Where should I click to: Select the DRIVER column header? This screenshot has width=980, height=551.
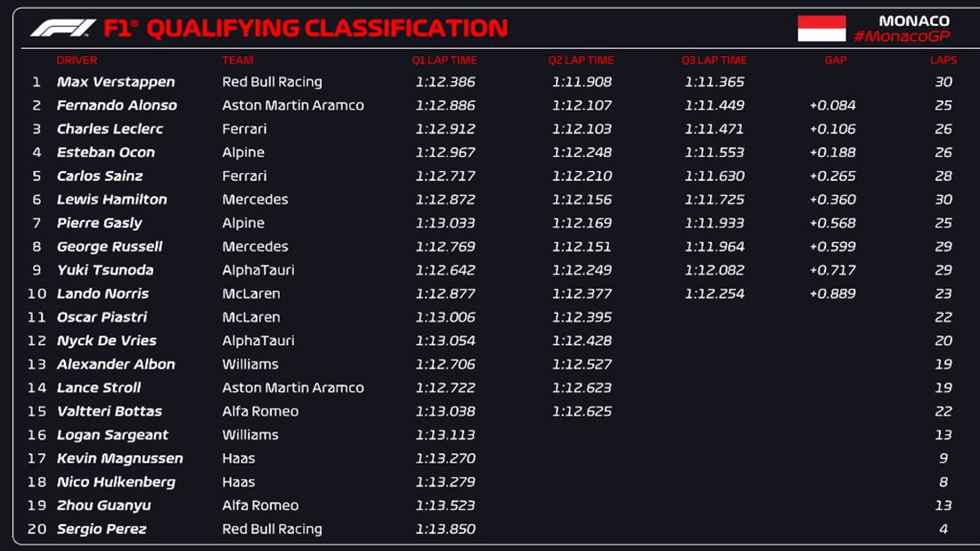pyautogui.click(x=77, y=61)
